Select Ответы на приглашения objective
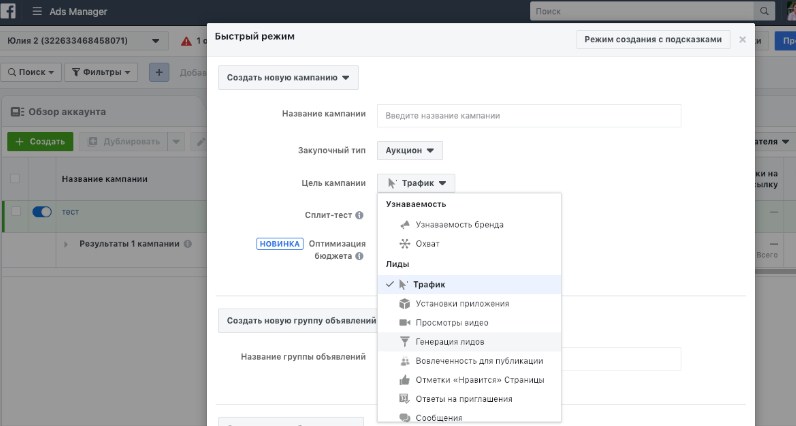This screenshot has height=426, width=796. pos(470,399)
